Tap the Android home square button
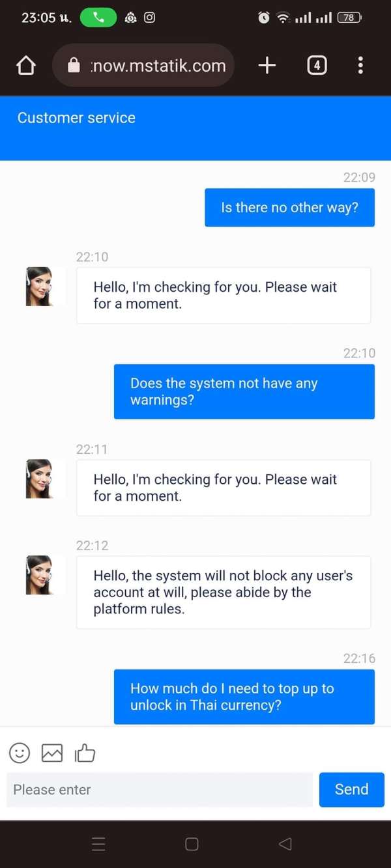The width and height of the screenshot is (391, 868). (192, 845)
